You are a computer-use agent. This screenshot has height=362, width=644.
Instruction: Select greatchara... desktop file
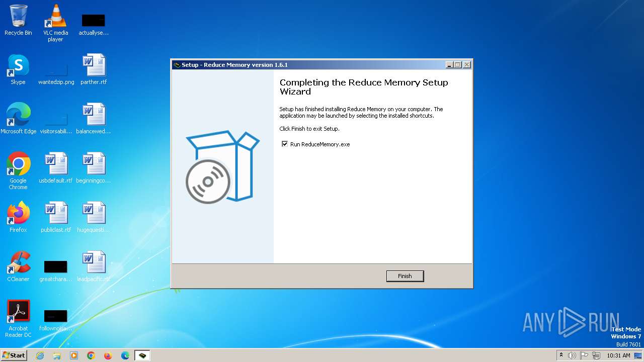(x=56, y=270)
